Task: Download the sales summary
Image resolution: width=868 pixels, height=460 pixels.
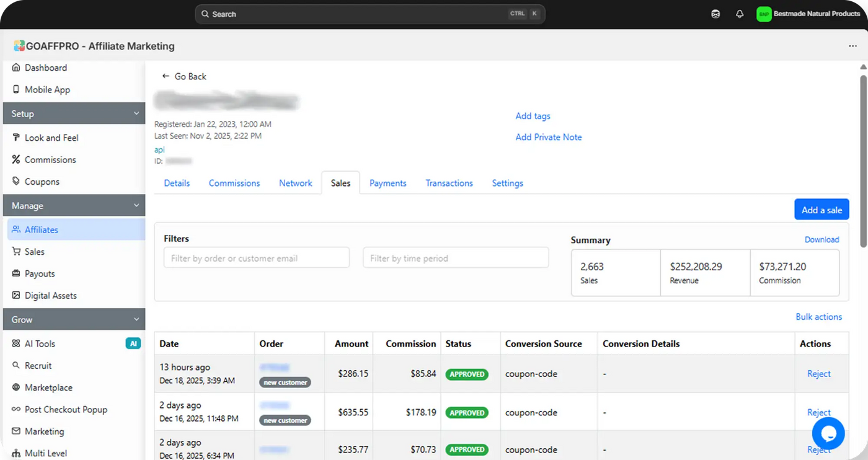Action: pyautogui.click(x=821, y=239)
